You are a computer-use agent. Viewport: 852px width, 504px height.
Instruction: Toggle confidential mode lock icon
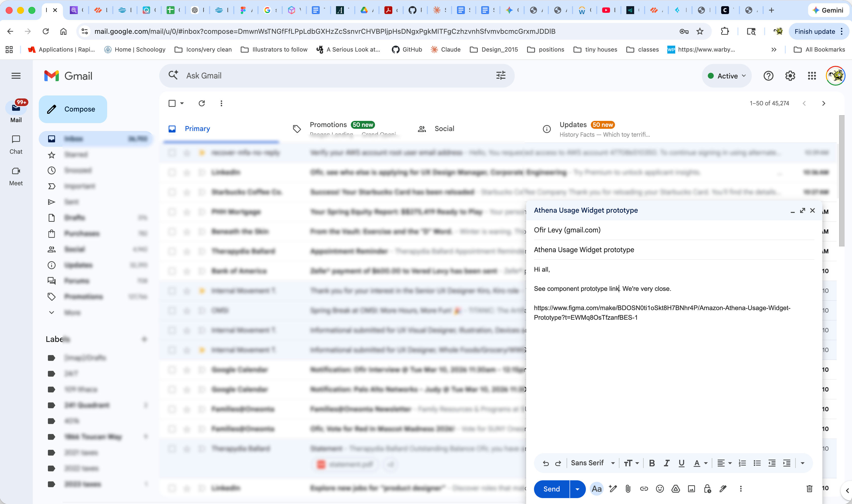coord(707,489)
